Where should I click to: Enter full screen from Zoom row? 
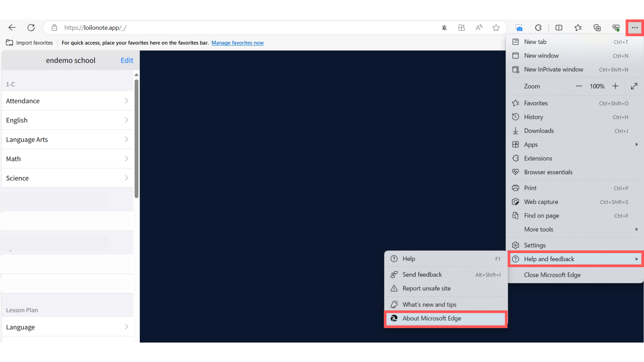pos(634,86)
